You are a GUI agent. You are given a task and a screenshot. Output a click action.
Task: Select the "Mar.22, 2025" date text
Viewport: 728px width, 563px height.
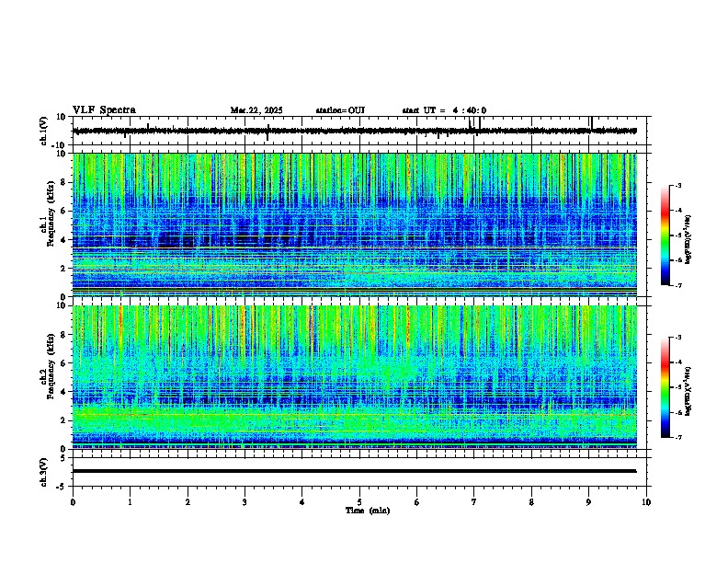[x=256, y=110]
